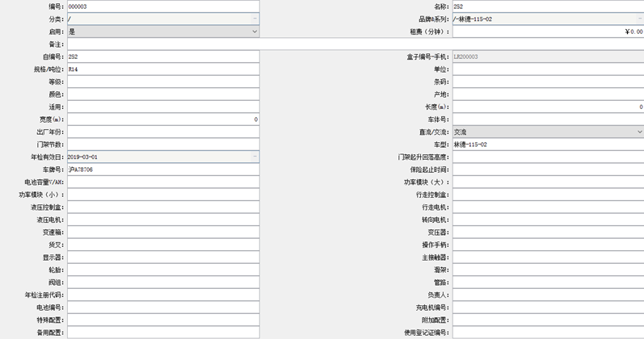Click the 车牌号 license plate field
644x339 pixels.
pyautogui.click(x=162, y=169)
